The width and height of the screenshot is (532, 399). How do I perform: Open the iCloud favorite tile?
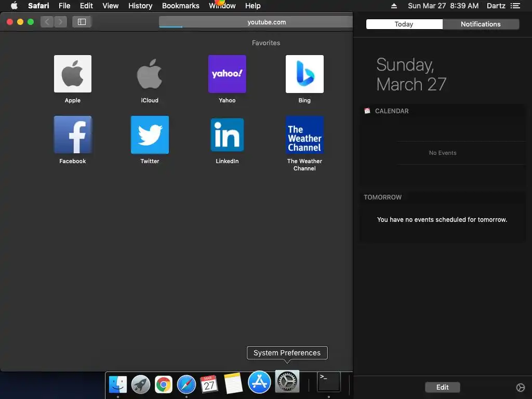(150, 74)
